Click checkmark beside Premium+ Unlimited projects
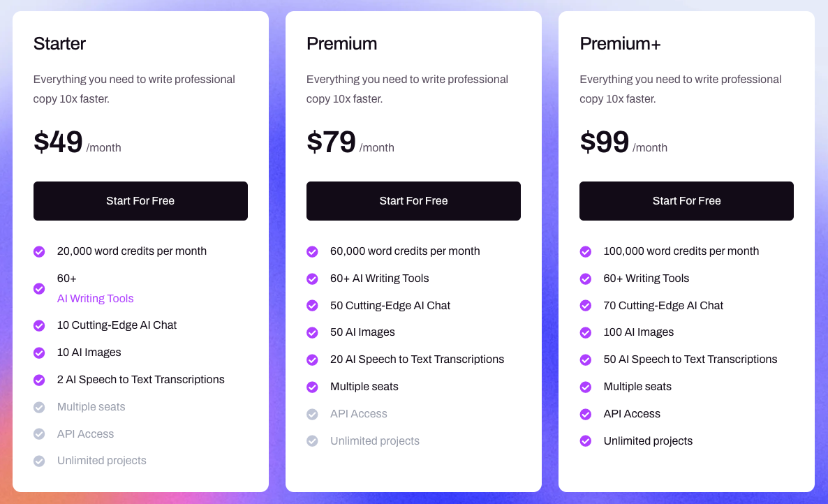This screenshot has height=504, width=828. click(x=586, y=441)
